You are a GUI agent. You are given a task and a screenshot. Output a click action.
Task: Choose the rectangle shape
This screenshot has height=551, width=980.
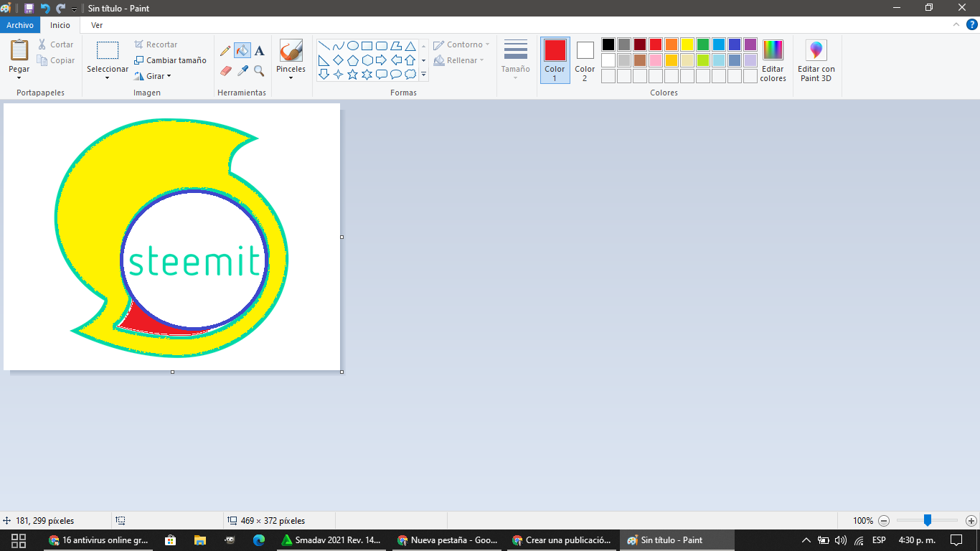click(x=367, y=45)
